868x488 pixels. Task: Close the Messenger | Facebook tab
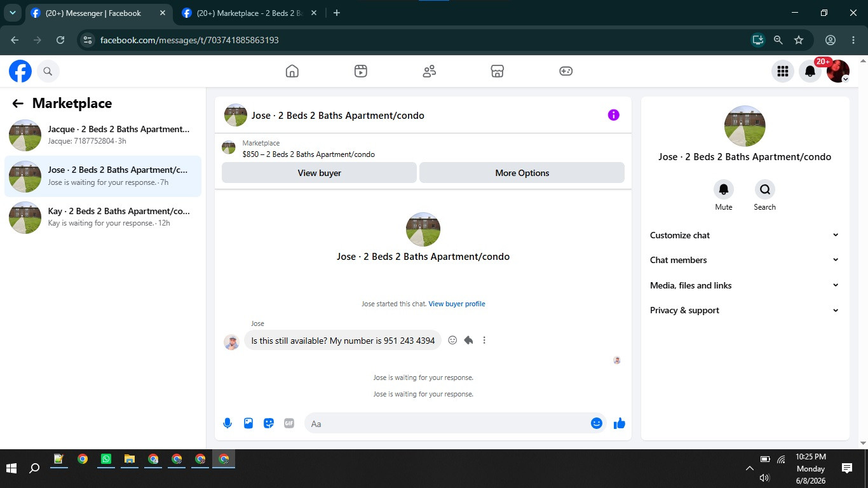click(x=163, y=13)
